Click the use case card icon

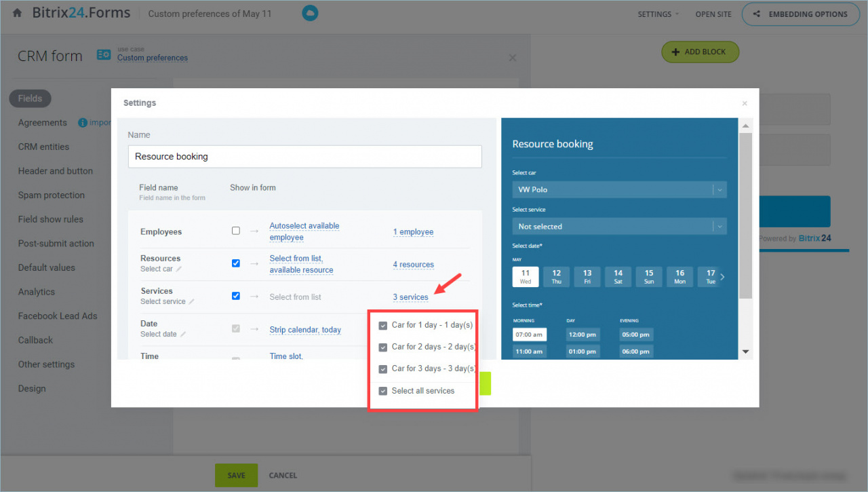(x=104, y=55)
